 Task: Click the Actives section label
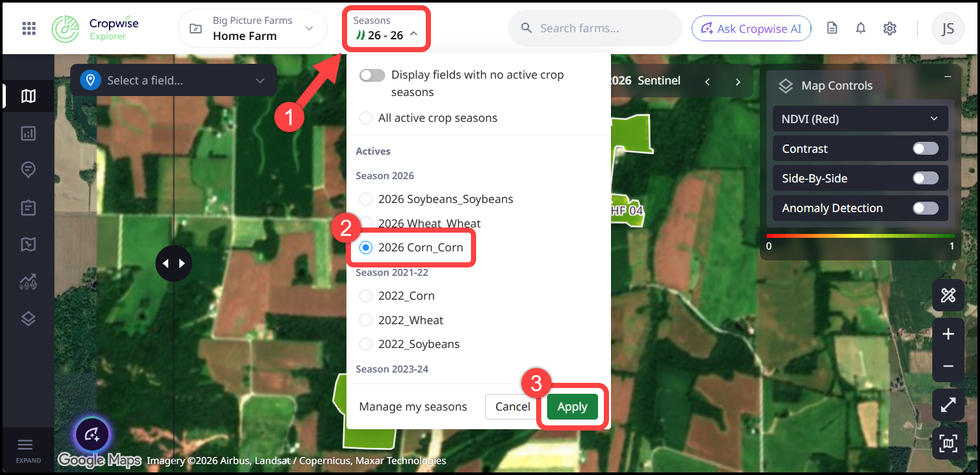tap(373, 151)
